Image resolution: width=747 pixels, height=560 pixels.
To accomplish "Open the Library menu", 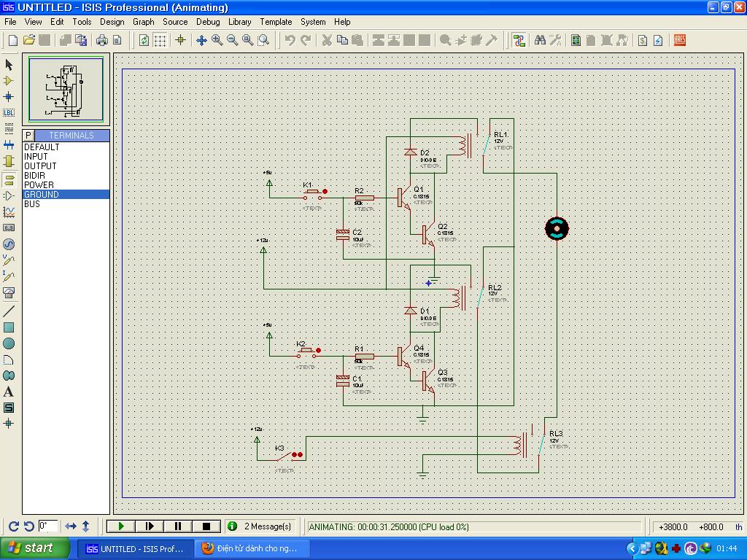I will pyautogui.click(x=239, y=22).
